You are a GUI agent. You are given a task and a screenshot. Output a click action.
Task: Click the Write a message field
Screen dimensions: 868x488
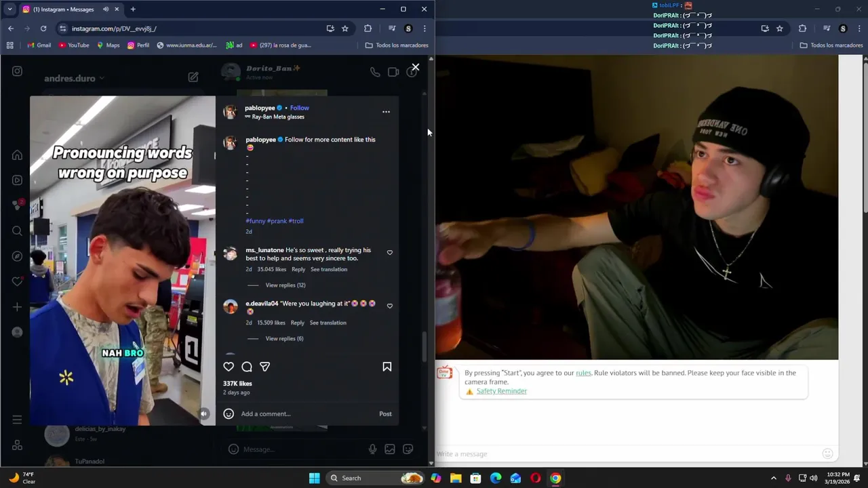coord(627,453)
